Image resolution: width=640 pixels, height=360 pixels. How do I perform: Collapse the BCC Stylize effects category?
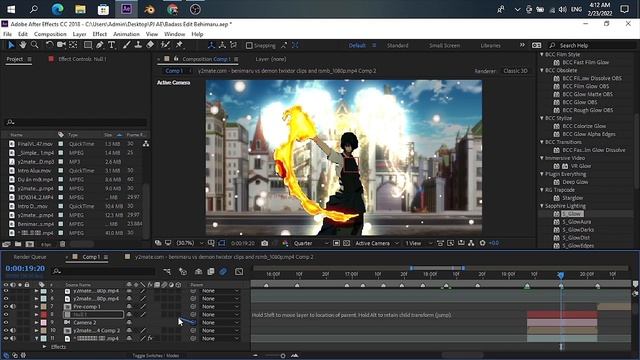pyautogui.click(x=542, y=118)
